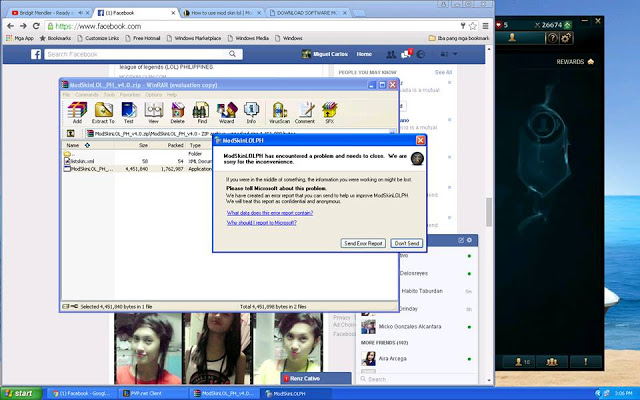
Task: Click the Facebook chat Search field
Action: pyautogui.click(x=416, y=379)
